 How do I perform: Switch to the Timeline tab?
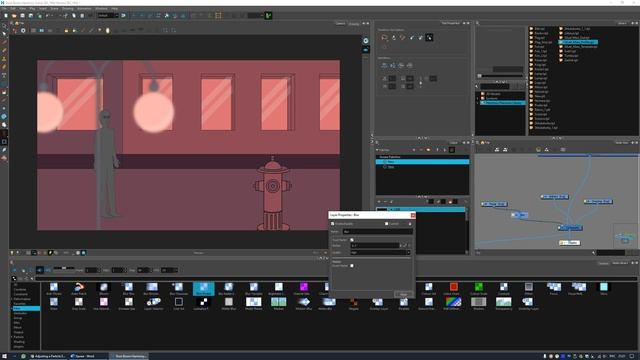click(604, 263)
